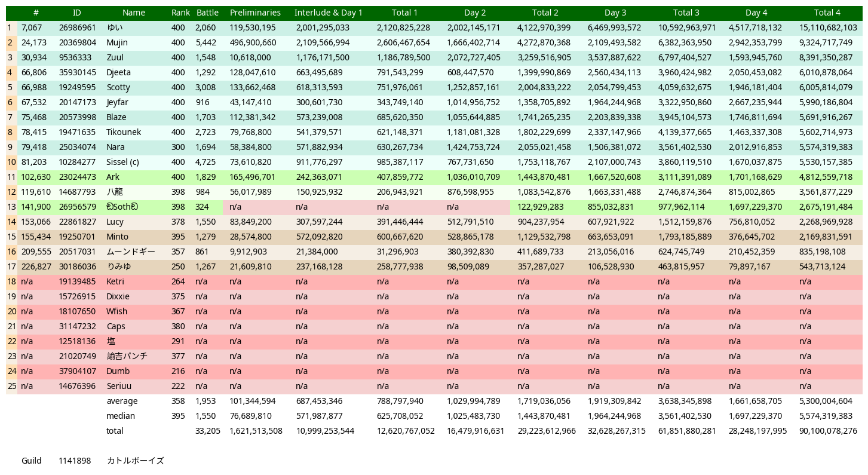Select the player name "ムーンドギー"

point(131,252)
